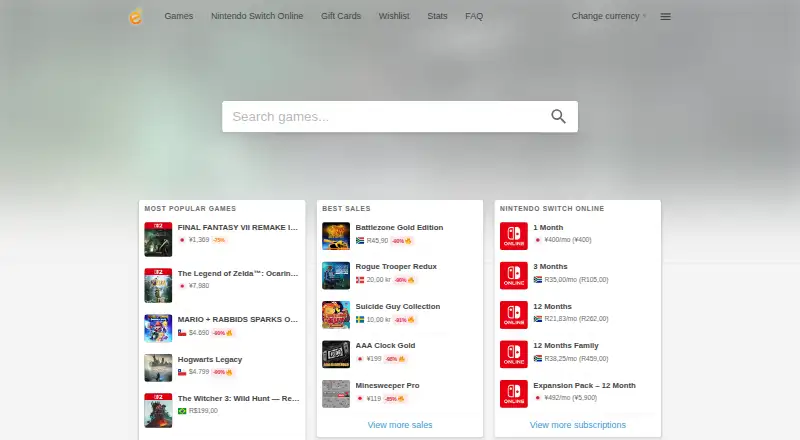Click South Africa flag beside R45,90
Screen dimensions: 800x440
tap(360, 240)
